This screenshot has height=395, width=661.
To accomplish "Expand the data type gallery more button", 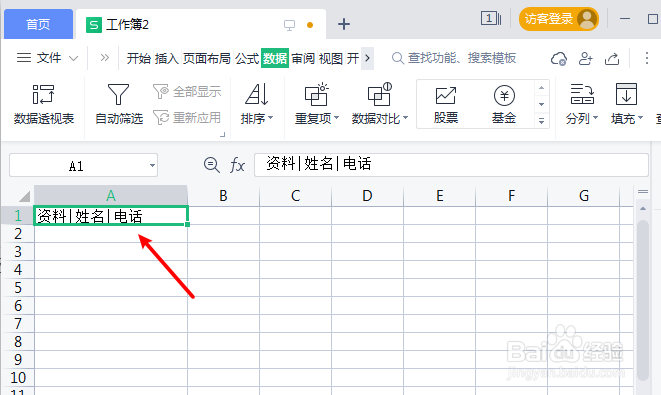I will (x=542, y=121).
